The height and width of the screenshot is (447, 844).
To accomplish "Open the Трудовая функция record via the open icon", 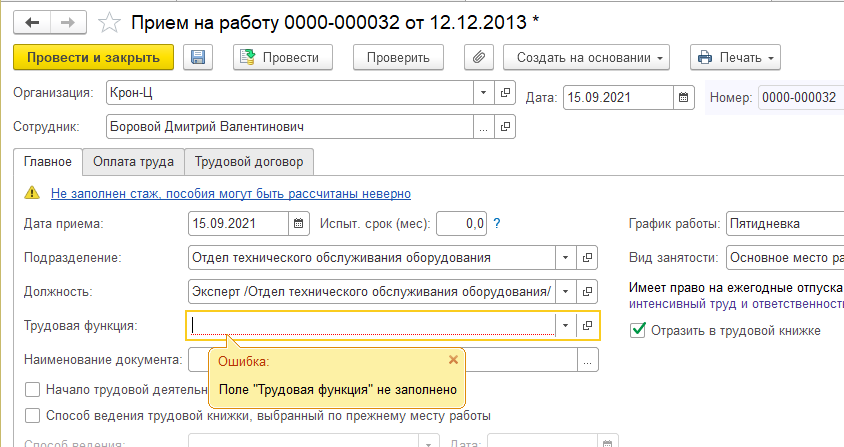I will click(587, 325).
